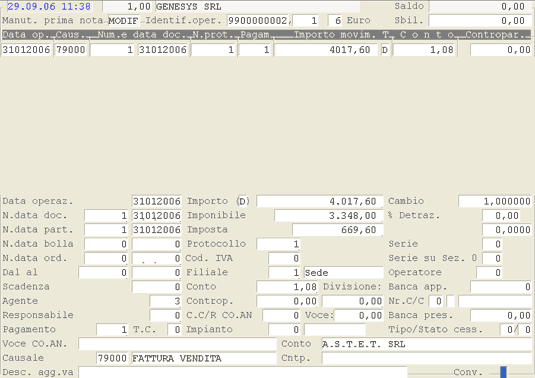Click the Causale description FATTURA VENDITA
Image resolution: width=535 pixels, height=378 pixels.
(x=204, y=359)
